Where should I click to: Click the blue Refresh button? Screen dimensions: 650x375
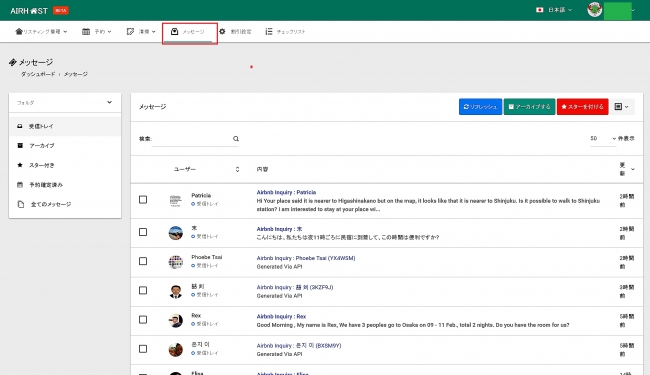click(480, 106)
